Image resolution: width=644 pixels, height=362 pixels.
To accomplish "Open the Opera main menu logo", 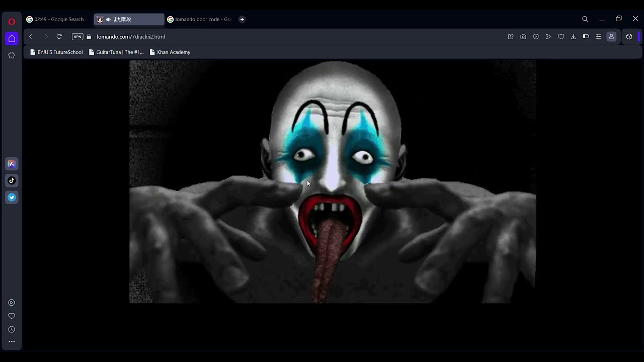I will [12, 22].
